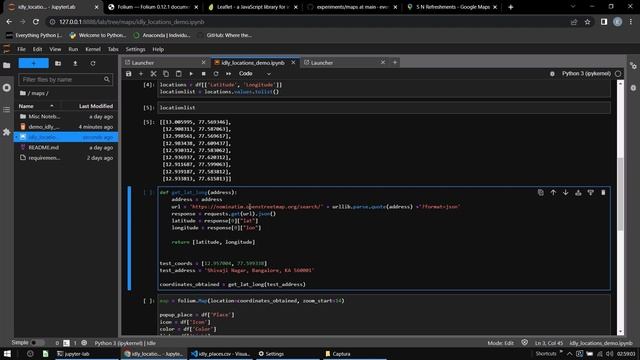Open the View menu
Image resolution: width=640 pixels, height=360 pixels.
point(55,49)
